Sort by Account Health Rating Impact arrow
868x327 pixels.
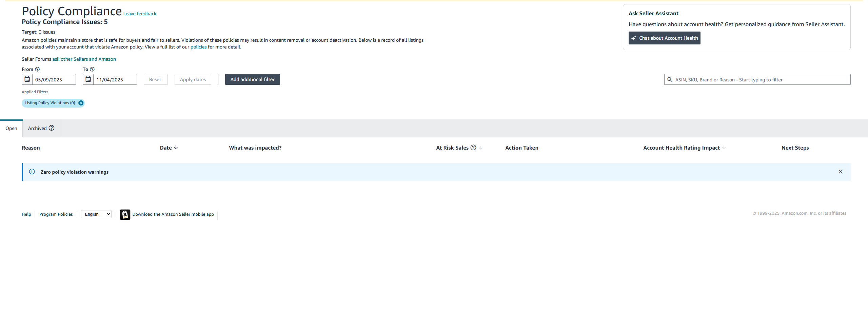point(724,148)
